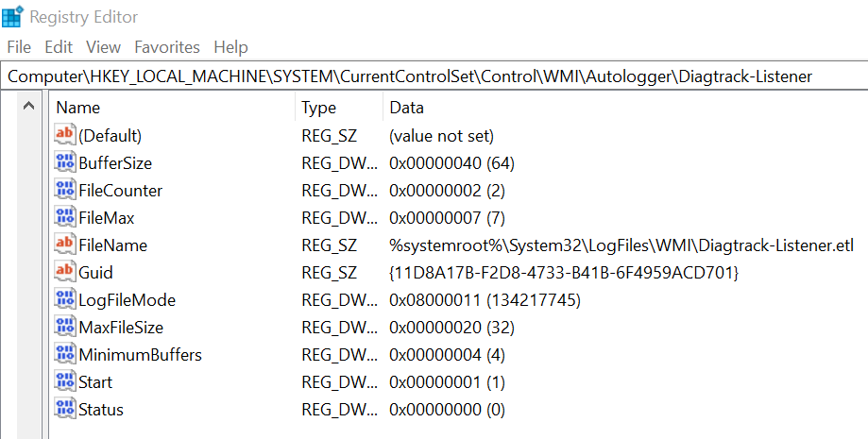Open the Favorites menu
The height and width of the screenshot is (439, 868).
click(167, 47)
